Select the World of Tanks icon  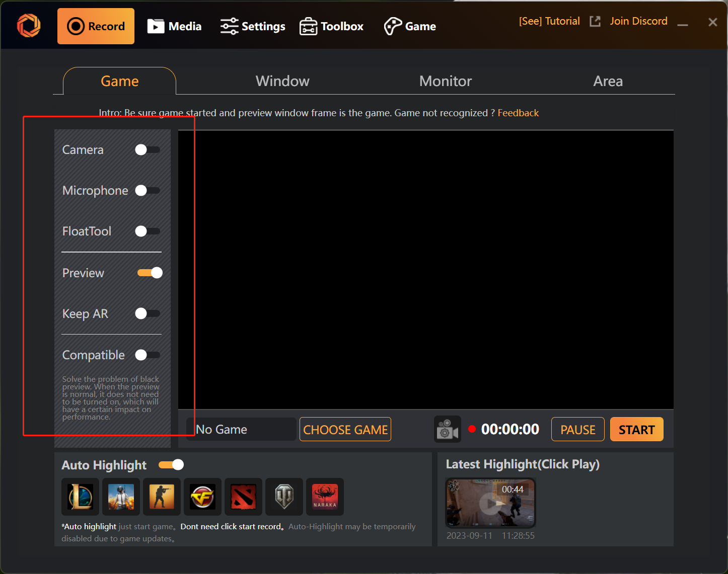coord(284,497)
